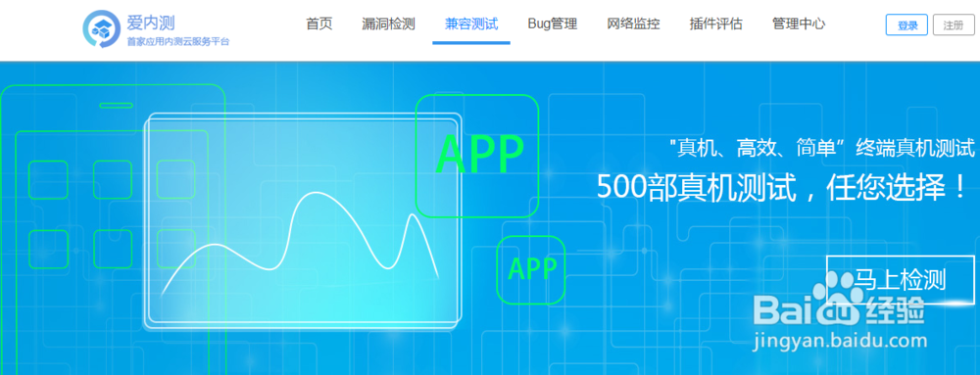This screenshot has height=375, width=980.
Task: Click 首家应用内测云服务平台 tagline
Action: tap(178, 42)
